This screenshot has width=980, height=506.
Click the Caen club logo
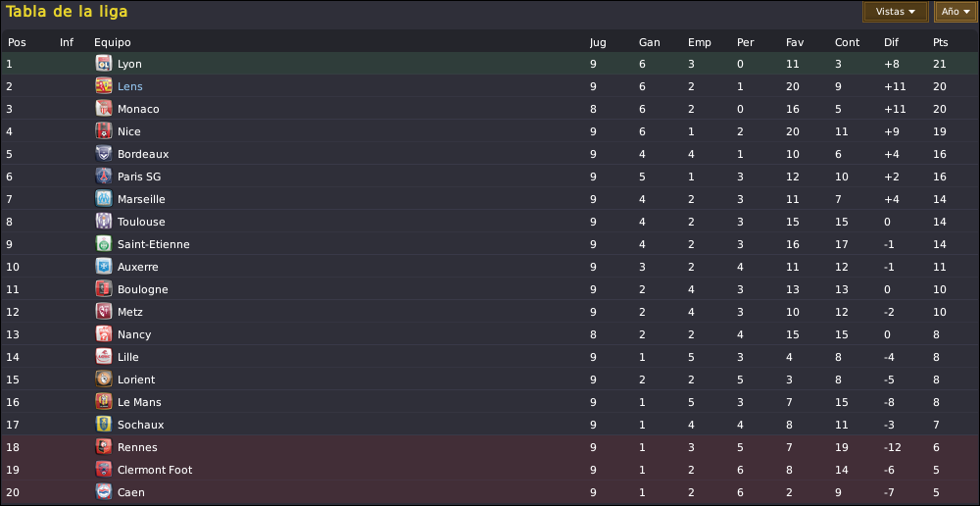pyautogui.click(x=104, y=492)
